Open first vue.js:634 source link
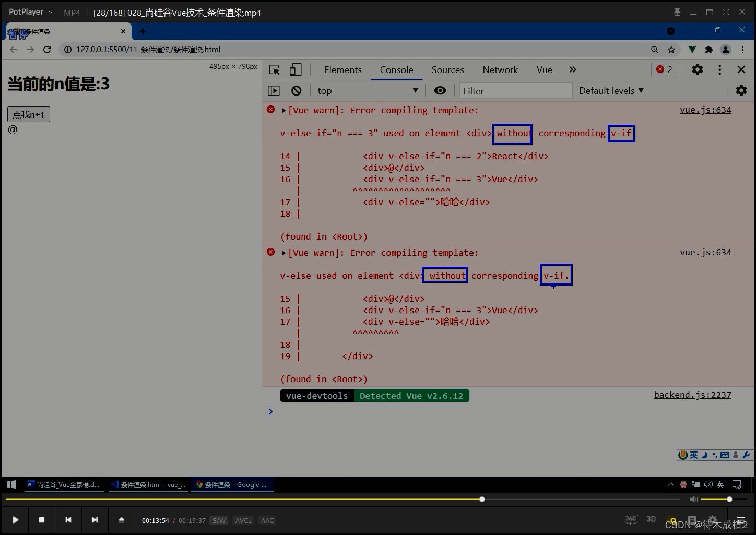The height and width of the screenshot is (535, 756). (705, 110)
